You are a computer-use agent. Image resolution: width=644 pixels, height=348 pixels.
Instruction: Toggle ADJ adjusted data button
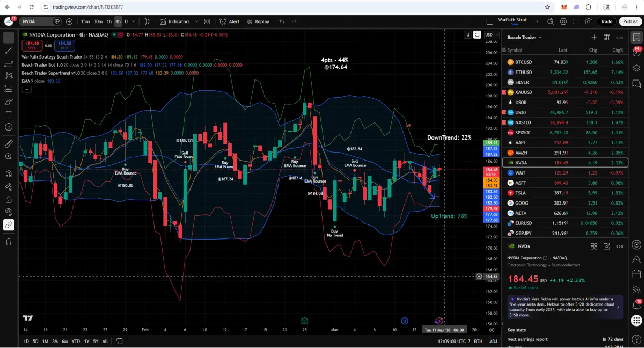coord(493,341)
